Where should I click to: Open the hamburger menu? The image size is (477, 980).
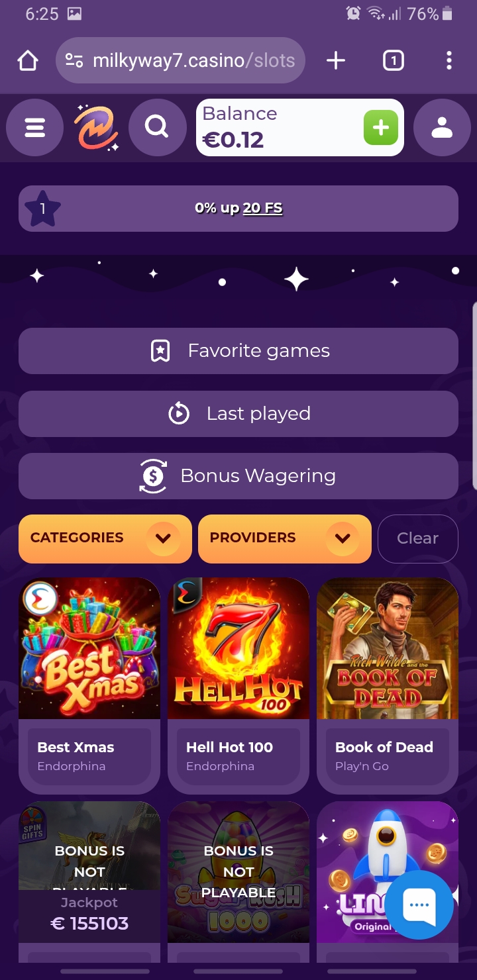tap(35, 128)
